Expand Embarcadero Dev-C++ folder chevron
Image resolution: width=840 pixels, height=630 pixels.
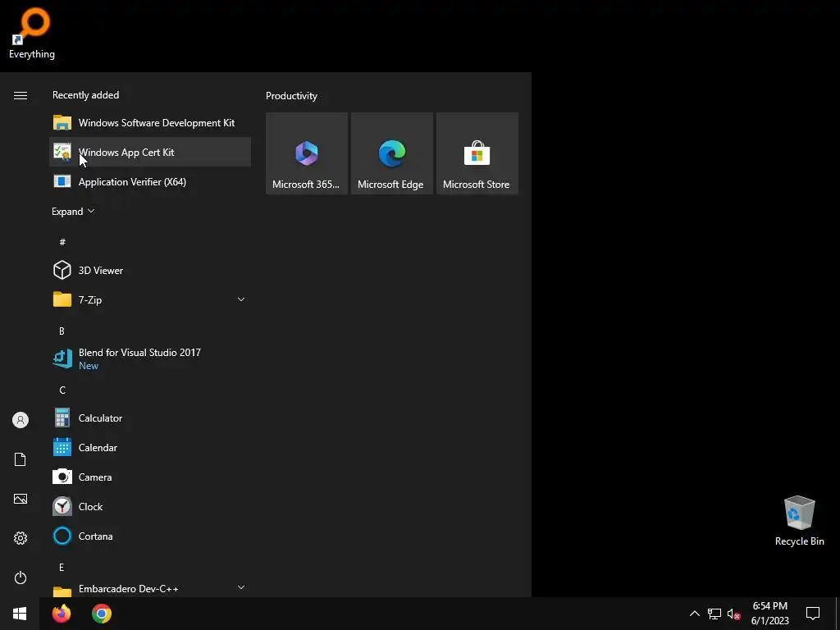pos(241,587)
